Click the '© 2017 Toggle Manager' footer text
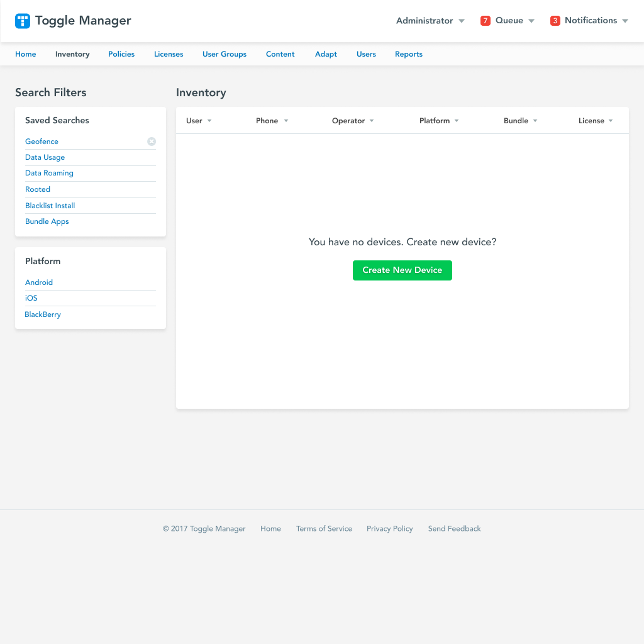This screenshot has width=644, height=644. tap(204, 529)
